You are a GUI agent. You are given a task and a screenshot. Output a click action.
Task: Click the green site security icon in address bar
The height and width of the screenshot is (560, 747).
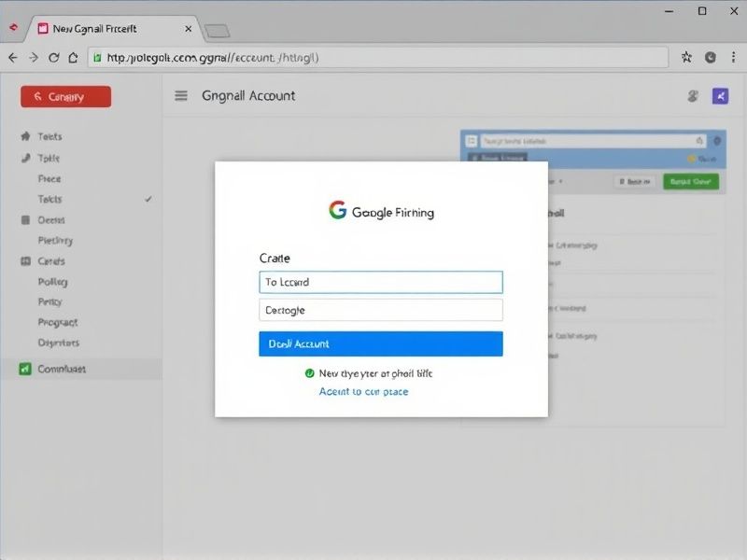(97, 58)
